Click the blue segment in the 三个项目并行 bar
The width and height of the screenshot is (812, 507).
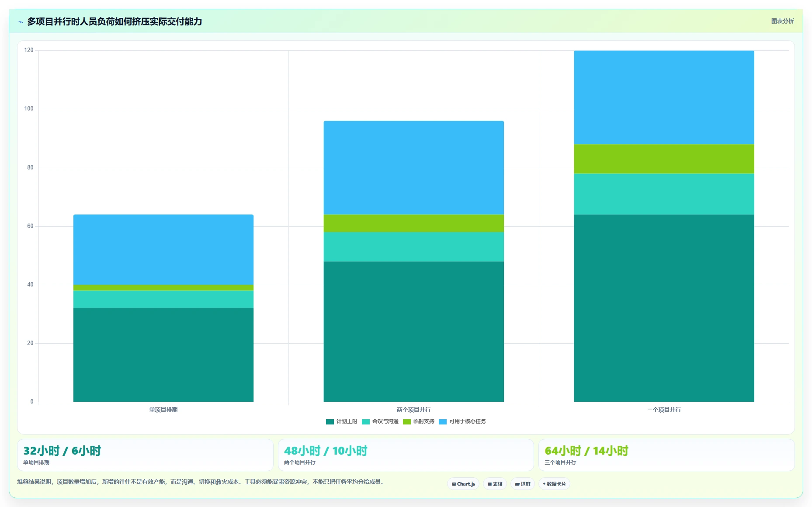664,97
